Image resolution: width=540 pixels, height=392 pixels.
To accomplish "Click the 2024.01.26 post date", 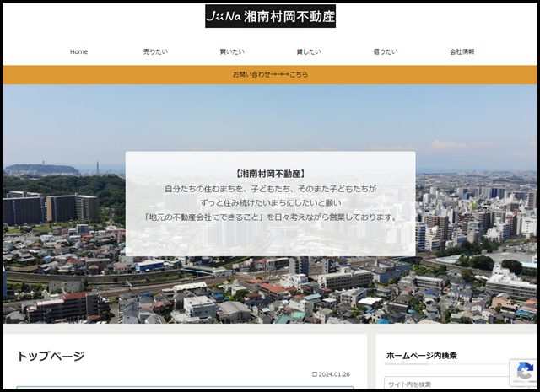I will (x=334, y=374).
